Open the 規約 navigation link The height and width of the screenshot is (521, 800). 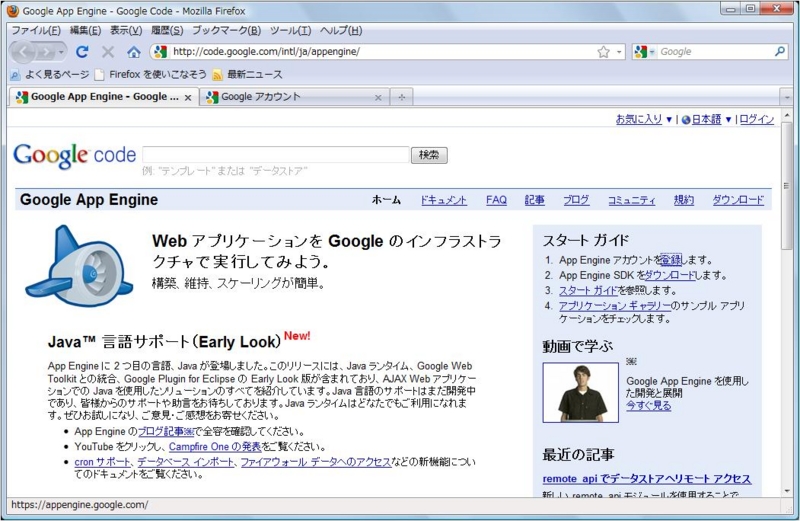(x=684, y=200)
